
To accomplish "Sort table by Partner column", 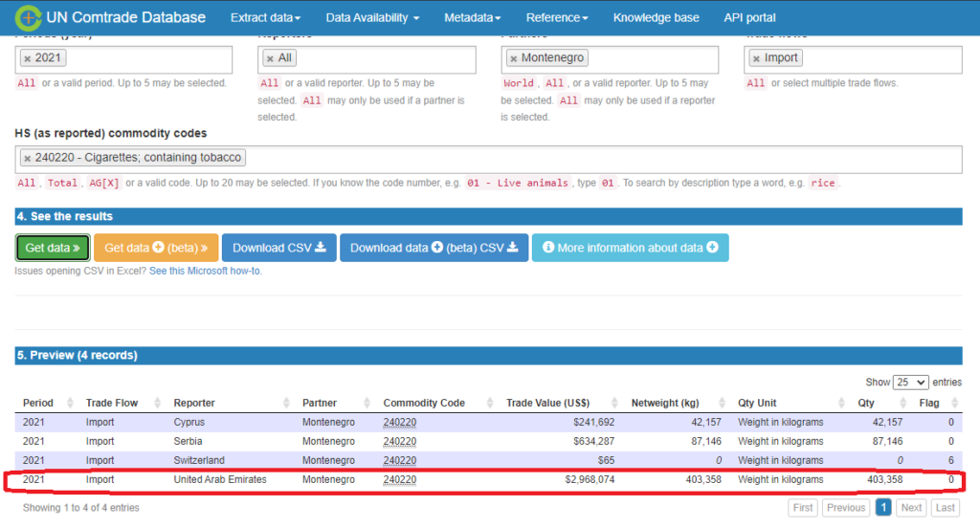I will coord(336,403).
